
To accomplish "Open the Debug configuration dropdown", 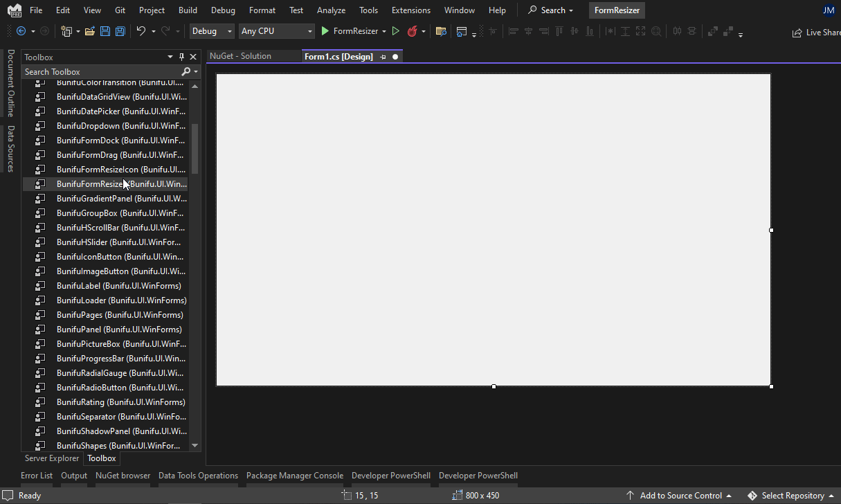I will coord(211,31).
